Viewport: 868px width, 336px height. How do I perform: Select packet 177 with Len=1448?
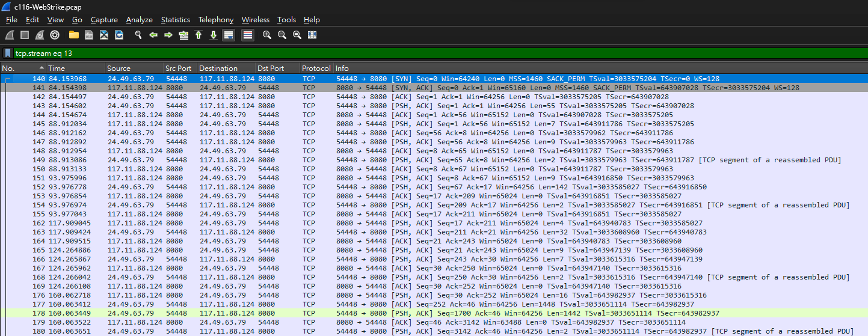pos(434,304)
